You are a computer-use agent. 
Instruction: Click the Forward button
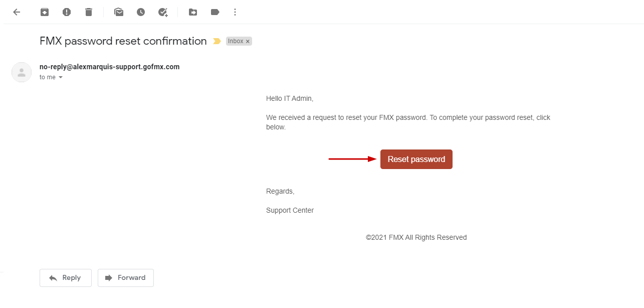coord(126,278)
